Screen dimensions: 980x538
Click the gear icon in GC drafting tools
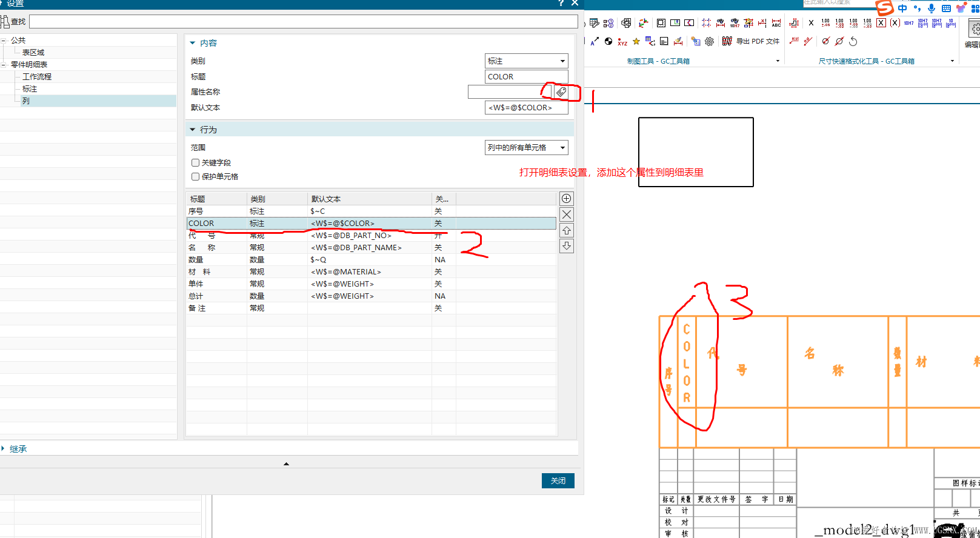click(x=709, y=41)
